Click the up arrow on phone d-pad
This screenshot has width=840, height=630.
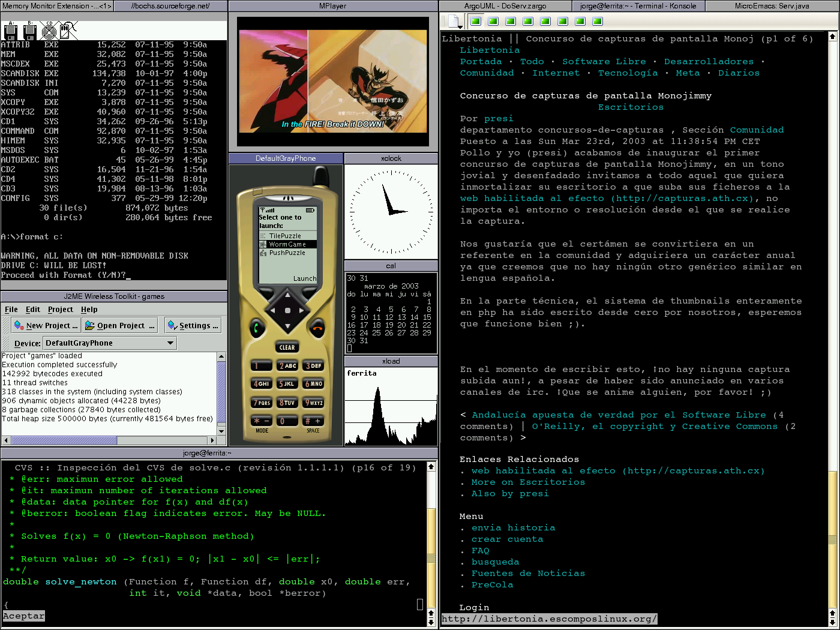coord(287,295)
